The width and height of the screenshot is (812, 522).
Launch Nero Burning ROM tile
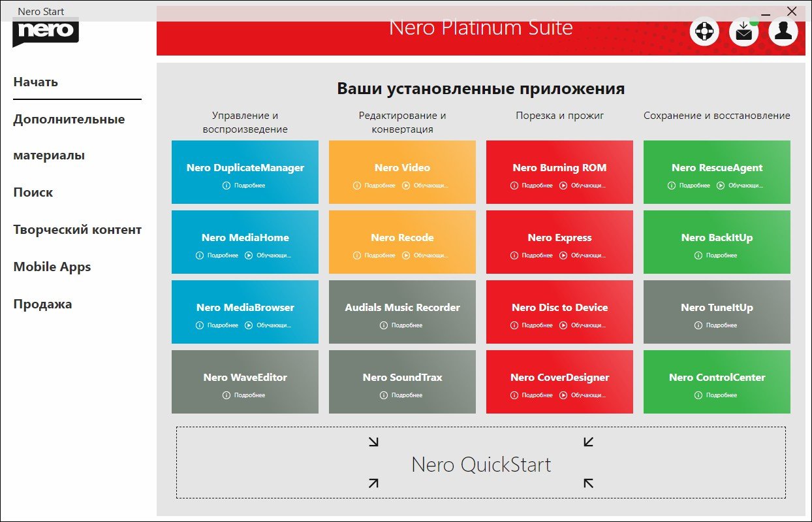point(559,167)
